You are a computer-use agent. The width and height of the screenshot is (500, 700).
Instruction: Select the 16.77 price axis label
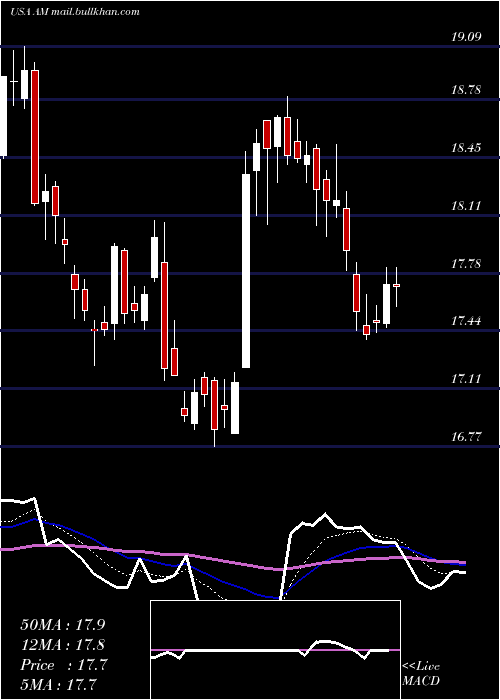pyautogui.click(x=466, y=437)
